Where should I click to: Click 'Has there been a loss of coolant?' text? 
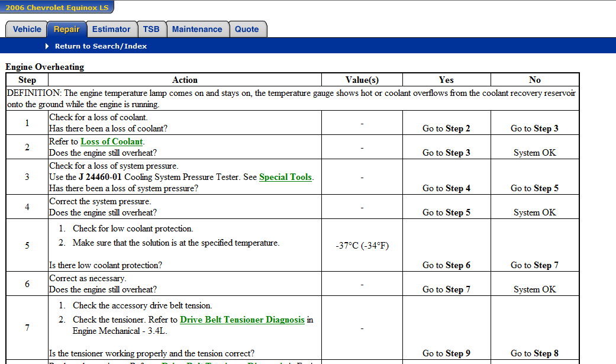coord(108,128)
